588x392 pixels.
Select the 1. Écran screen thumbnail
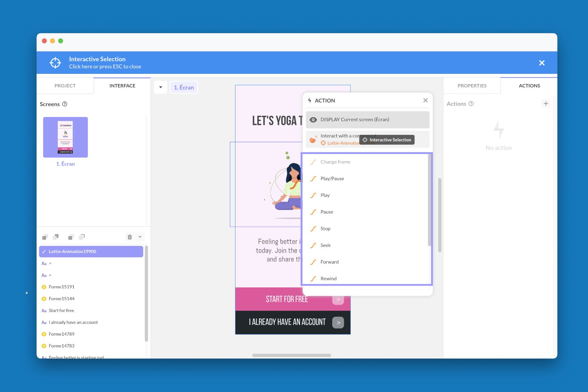tap(65, 137)
